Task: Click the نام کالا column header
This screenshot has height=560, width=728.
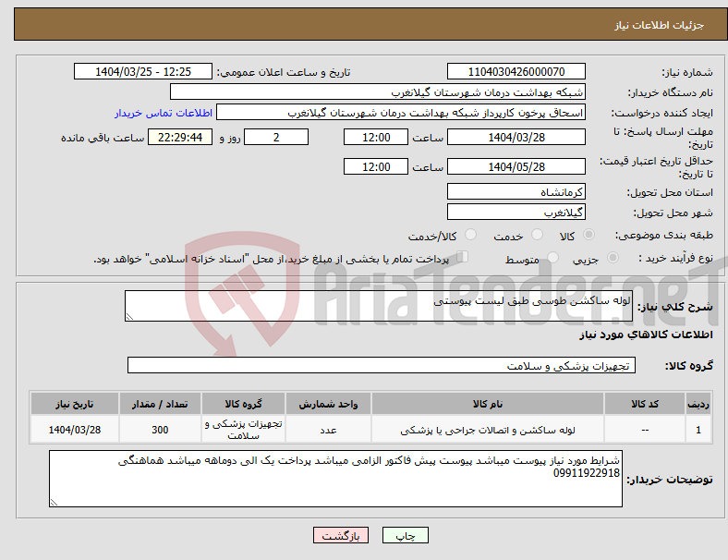Action: pos(488,404)
